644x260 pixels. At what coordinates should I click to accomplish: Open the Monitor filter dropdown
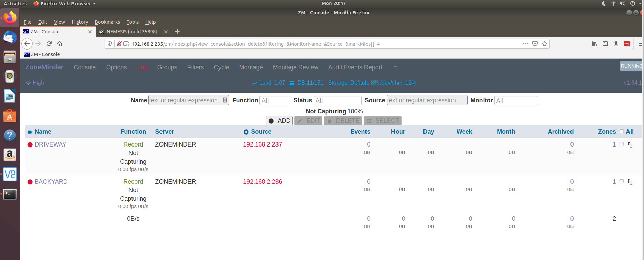516,100
